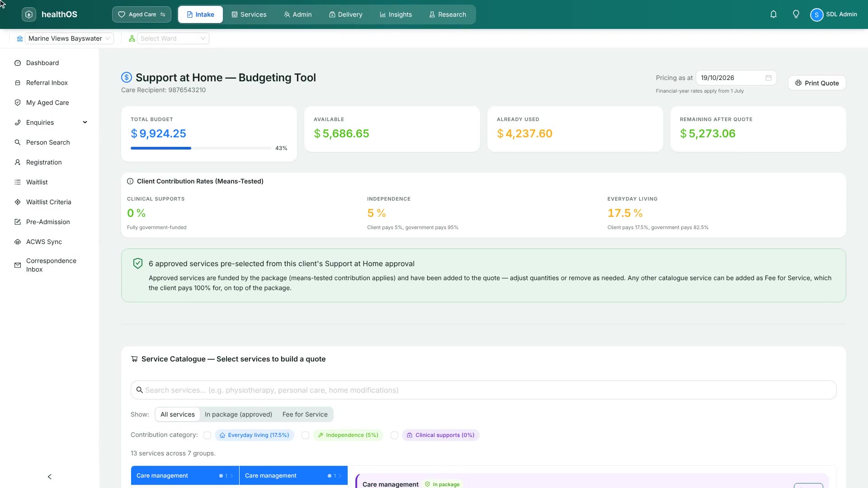
Task: Click the info icon beside Client Contribution Rates
Action: (130, 181)
